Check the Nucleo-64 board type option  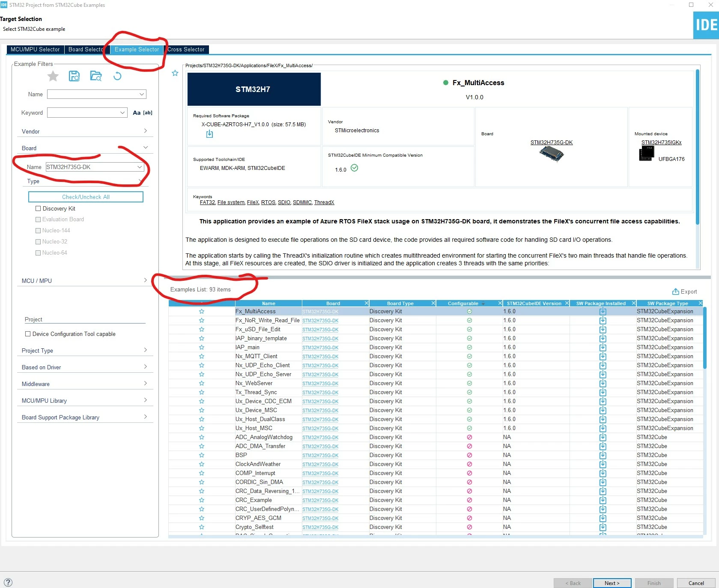[x=38, y=253]
